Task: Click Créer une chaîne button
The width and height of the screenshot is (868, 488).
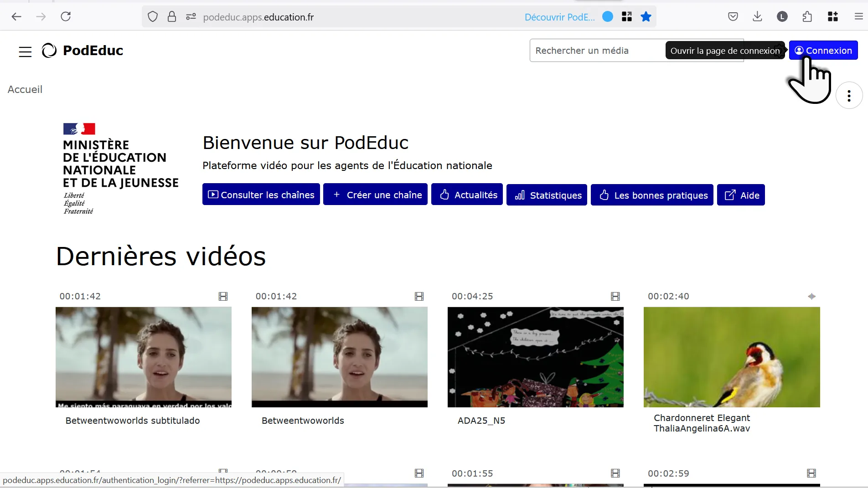Action: pos(375,195)
